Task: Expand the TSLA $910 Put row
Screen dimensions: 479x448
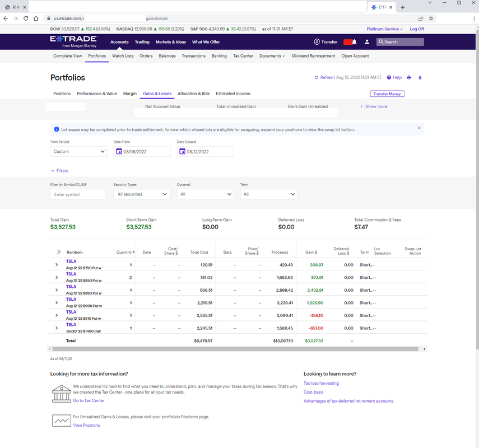Action: coord(57,315)
